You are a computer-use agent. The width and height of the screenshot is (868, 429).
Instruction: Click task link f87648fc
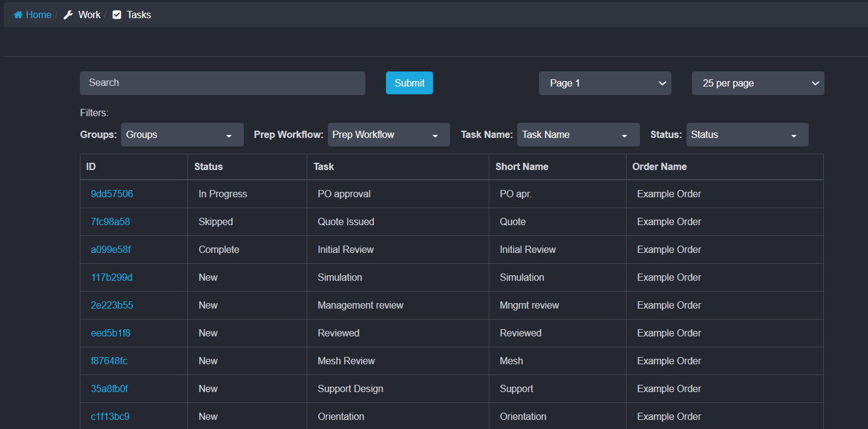click(109, 361)
